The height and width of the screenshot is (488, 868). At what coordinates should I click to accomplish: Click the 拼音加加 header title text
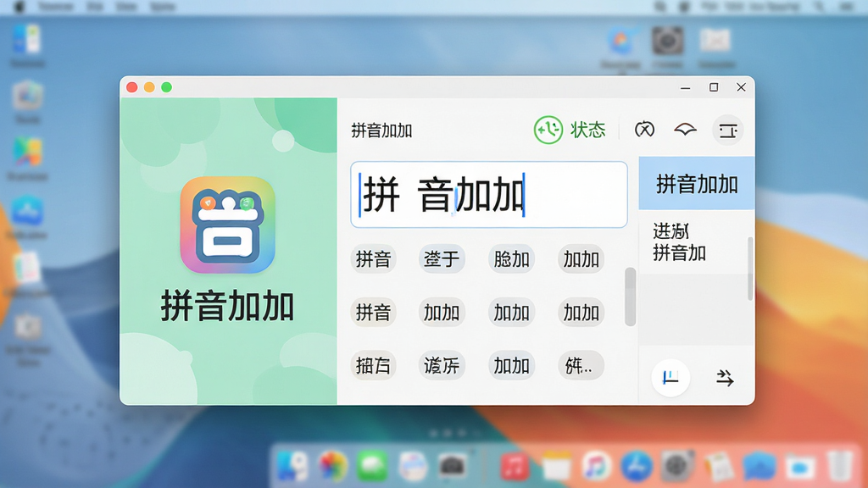(381, 130)
